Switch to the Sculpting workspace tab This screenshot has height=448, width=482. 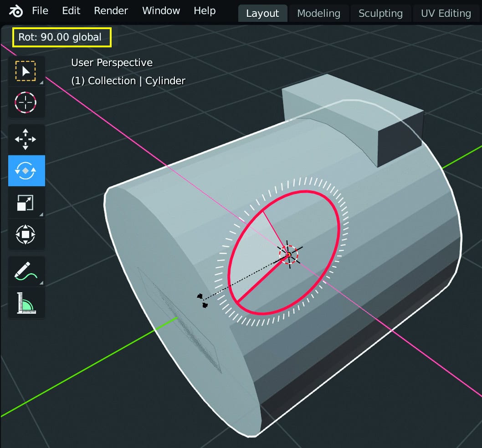381,13
